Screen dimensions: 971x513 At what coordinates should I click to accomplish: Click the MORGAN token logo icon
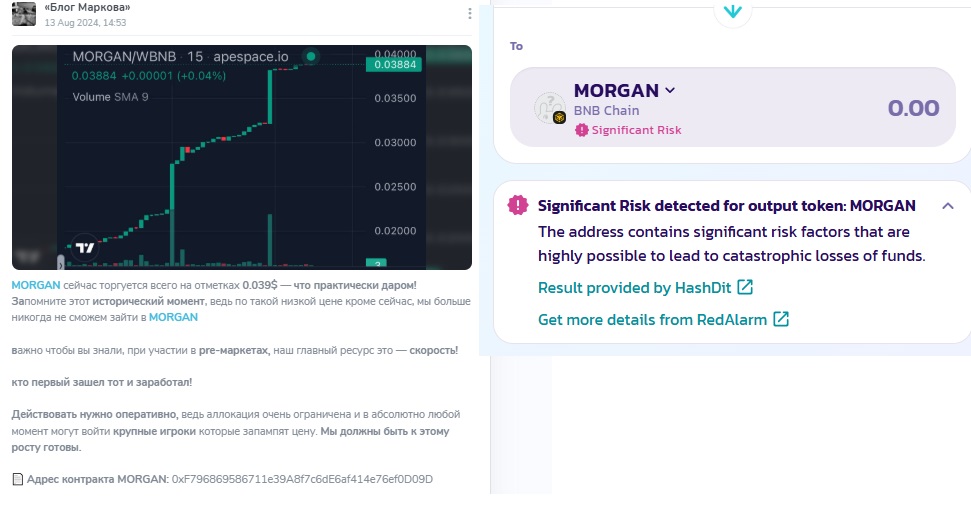point(549,108)
